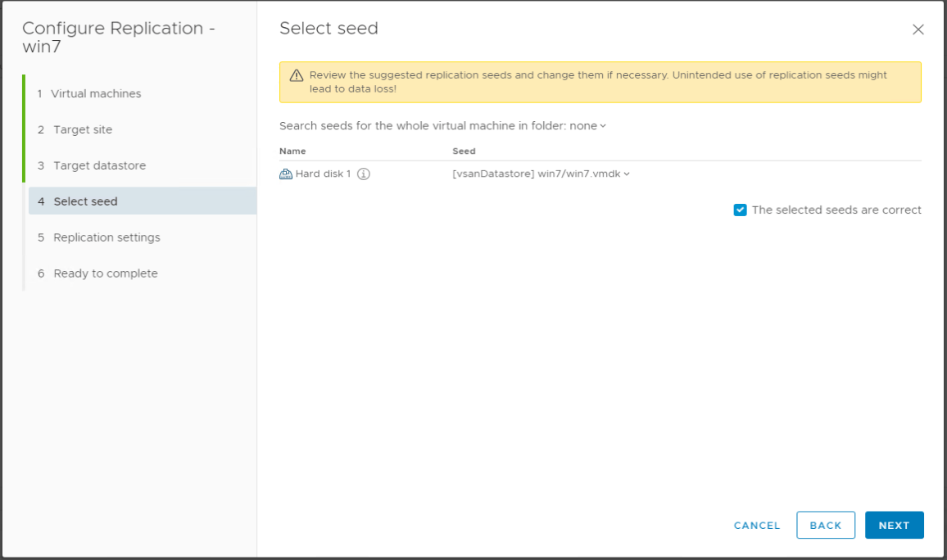Click the Seed column header
Viewport: 947px width, 560px height.
point(464,151)
